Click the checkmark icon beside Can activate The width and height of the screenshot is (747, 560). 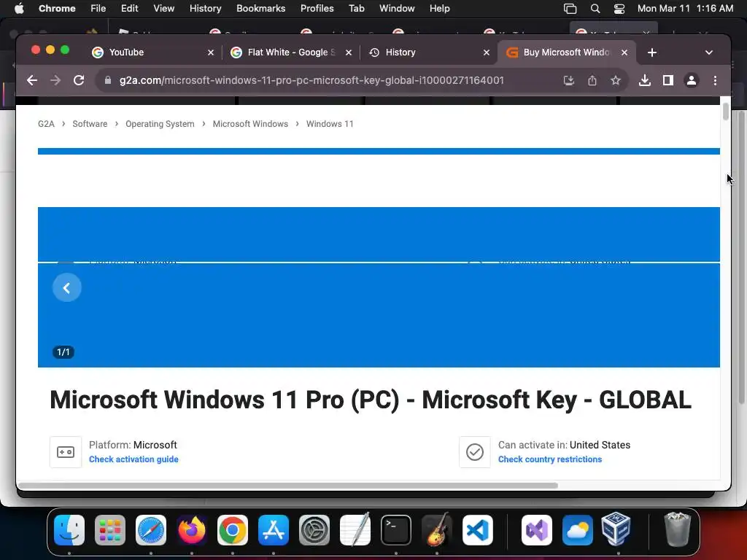point(474,452)
